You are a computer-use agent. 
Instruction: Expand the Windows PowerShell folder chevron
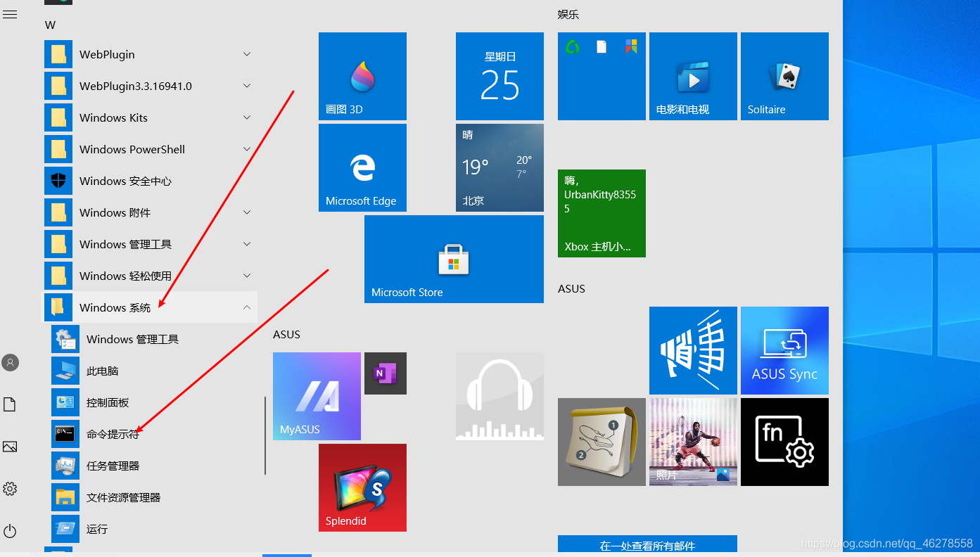click(x=247, y=149)
